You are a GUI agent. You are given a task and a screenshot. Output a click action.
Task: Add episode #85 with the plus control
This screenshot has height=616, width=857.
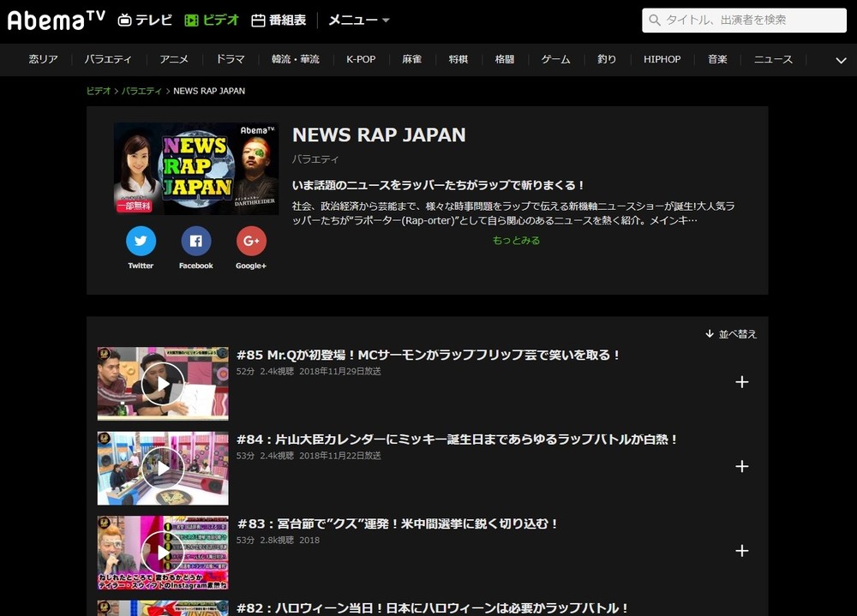coord(741,381)
